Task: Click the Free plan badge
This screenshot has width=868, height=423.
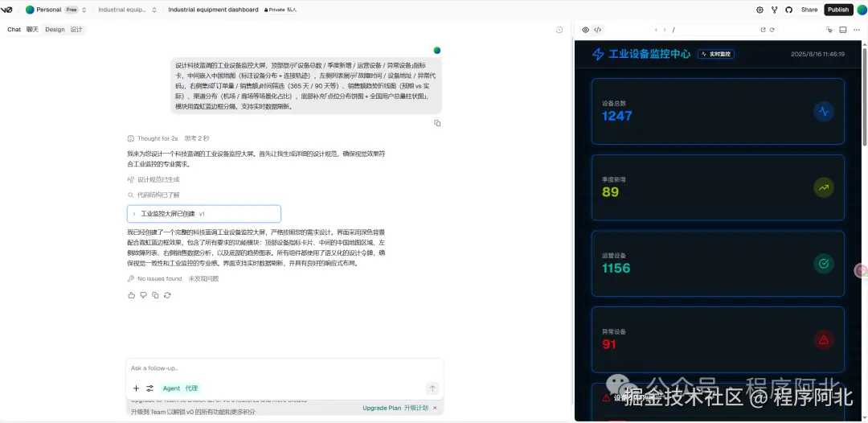Action: (x=72, y=10)
